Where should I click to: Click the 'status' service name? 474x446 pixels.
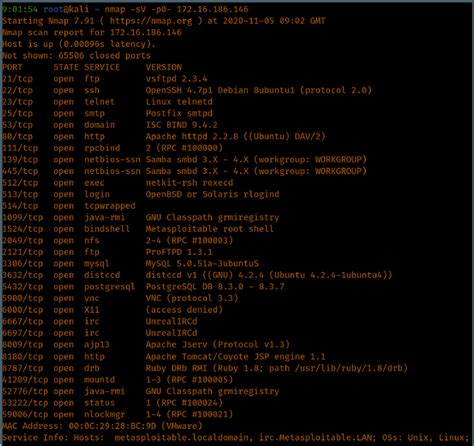point(99,403)
